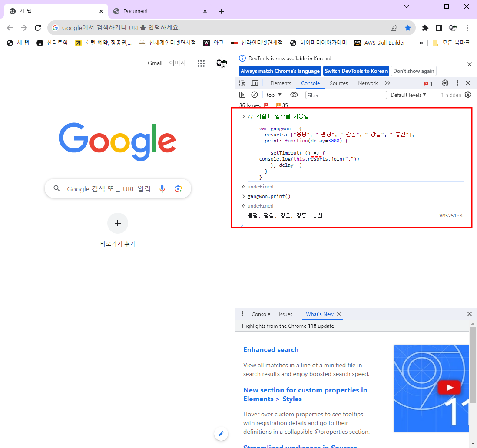Show console sidebar icon
Screen dimensions: 477x448
242,95
